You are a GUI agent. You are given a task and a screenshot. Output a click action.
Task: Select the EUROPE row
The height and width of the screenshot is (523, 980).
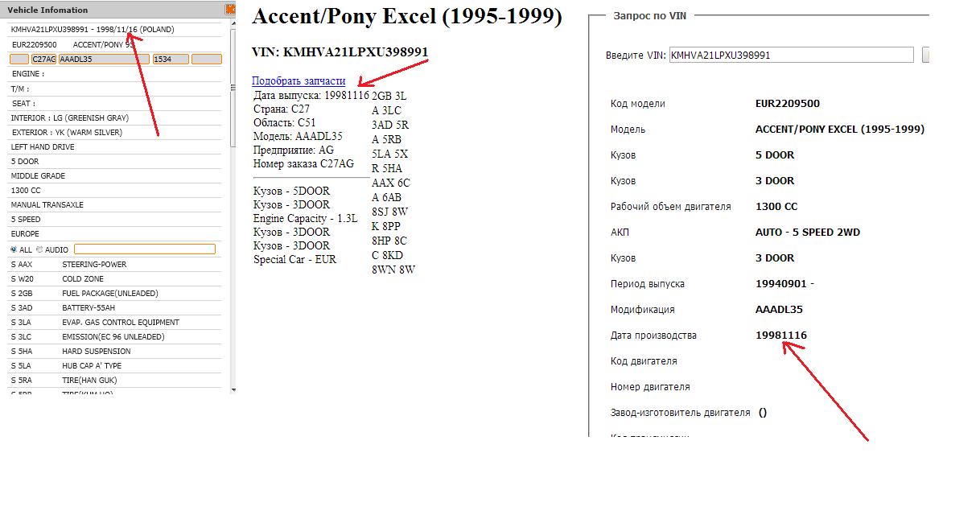pos(114,233)
